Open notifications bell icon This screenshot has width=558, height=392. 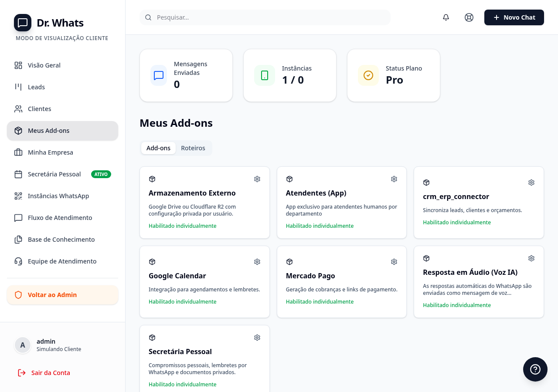[446, 17]
